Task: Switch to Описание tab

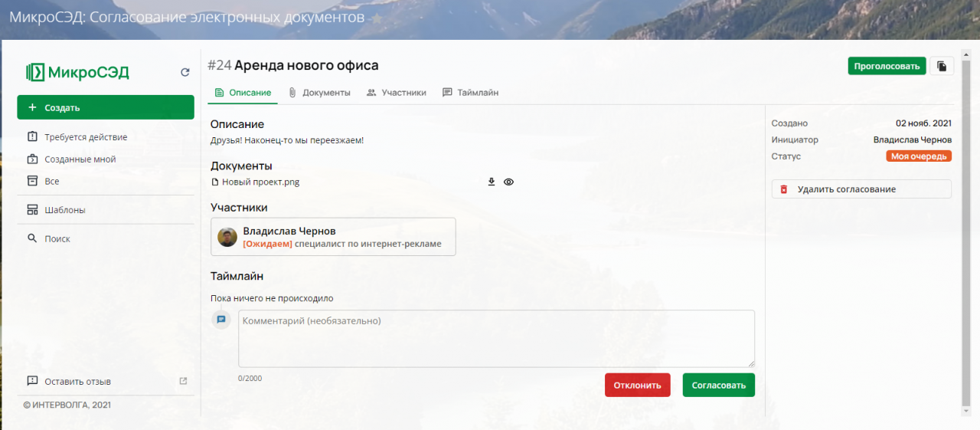Action: (x=243, y=92)
